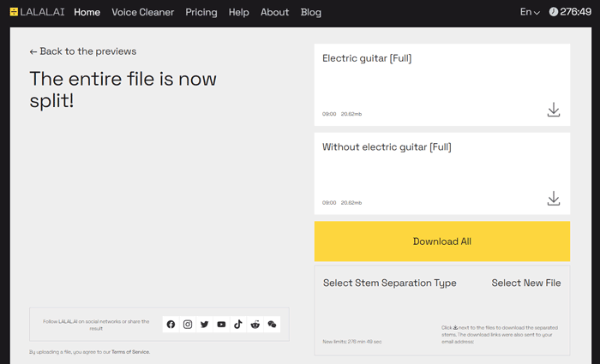
Task: Go back to the previews
Action: 83,51
